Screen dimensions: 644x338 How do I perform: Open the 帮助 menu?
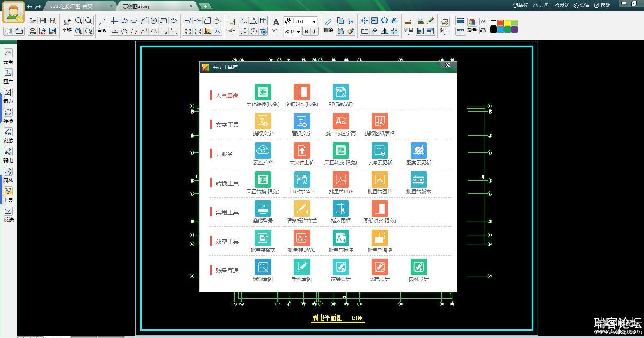click(602, 5)
